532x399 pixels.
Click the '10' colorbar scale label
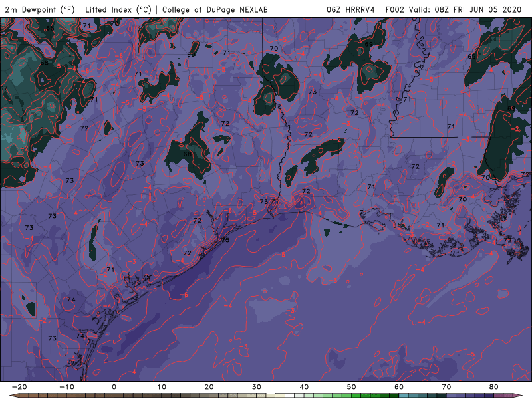pyautogui.click(x=162, y=387)
